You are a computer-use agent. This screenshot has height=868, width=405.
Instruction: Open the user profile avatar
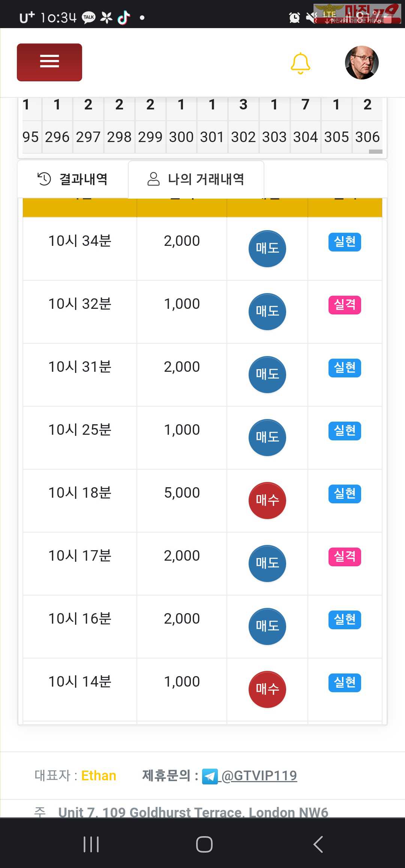tap(361, 63)
